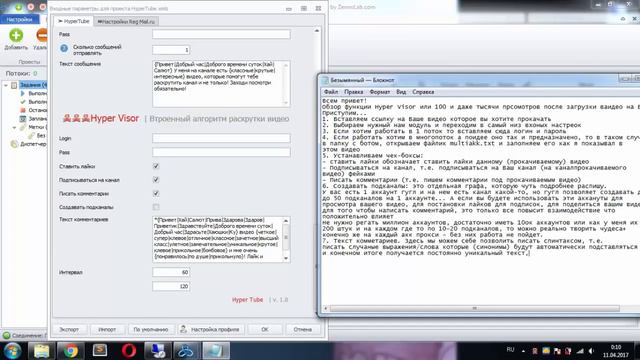The image size is (640, 360).
Task: Click the Pass field below Login
Action: click(221, 152)
